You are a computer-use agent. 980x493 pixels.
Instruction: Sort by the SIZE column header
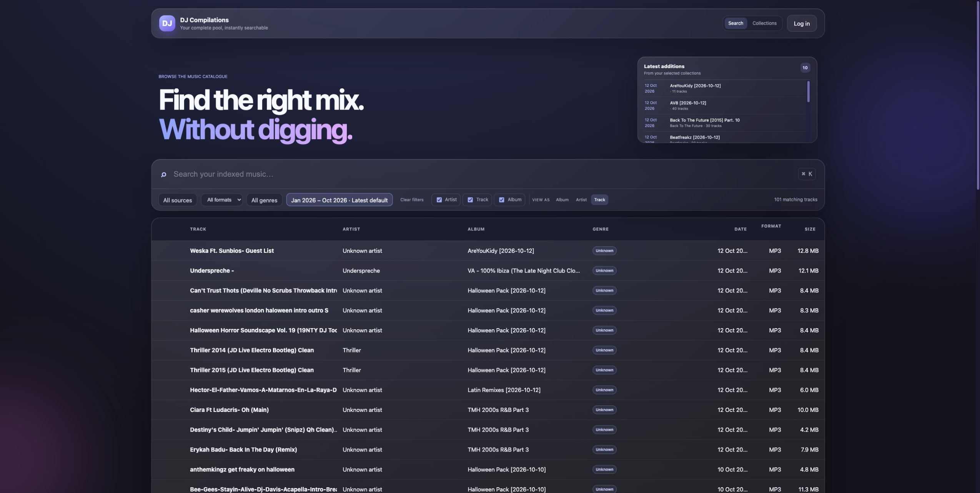[810, 229]
